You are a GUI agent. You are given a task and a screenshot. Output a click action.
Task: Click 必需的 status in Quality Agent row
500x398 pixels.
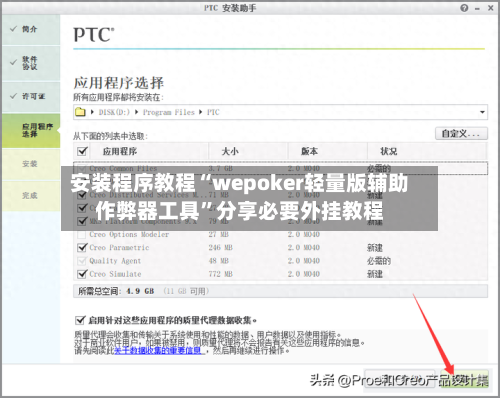(x=379, y=261)
